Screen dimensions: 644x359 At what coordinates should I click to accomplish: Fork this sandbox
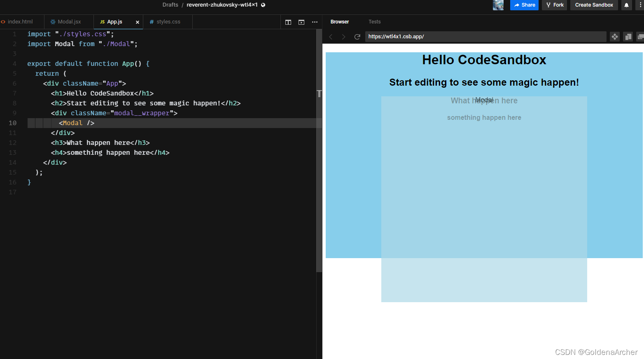pos(554,5)
